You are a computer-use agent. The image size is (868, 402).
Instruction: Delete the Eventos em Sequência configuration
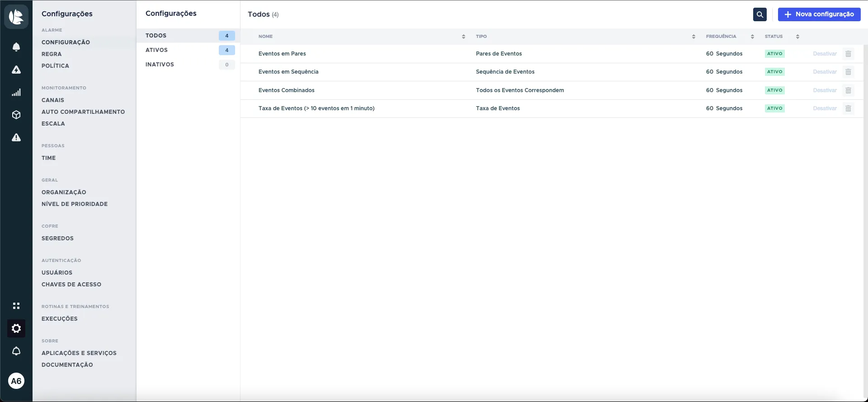(x=848, y=72)
